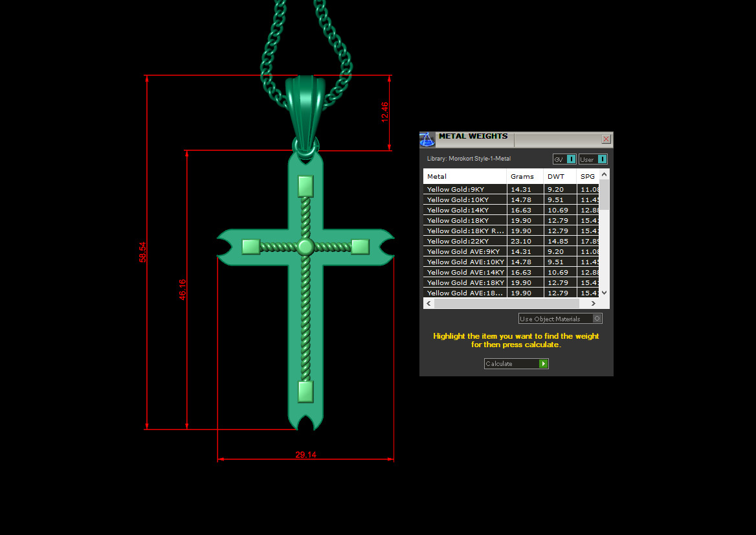
Task: Select the right rectangular stone on cross
Action: (360, 247)
